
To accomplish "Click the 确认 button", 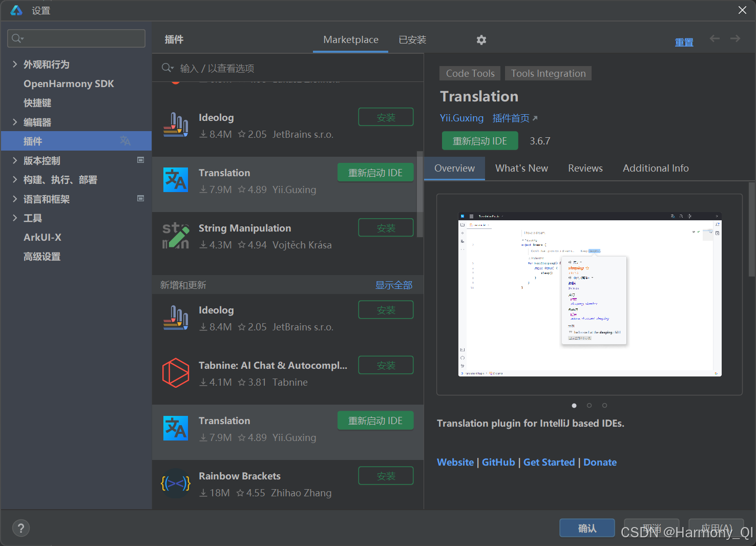I will [587, 528].
